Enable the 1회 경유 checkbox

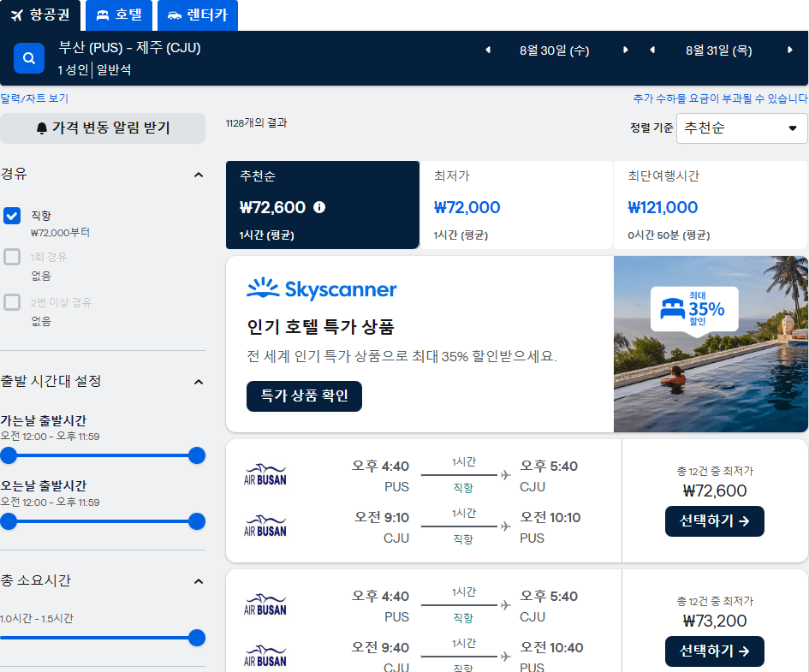[12, 256]
